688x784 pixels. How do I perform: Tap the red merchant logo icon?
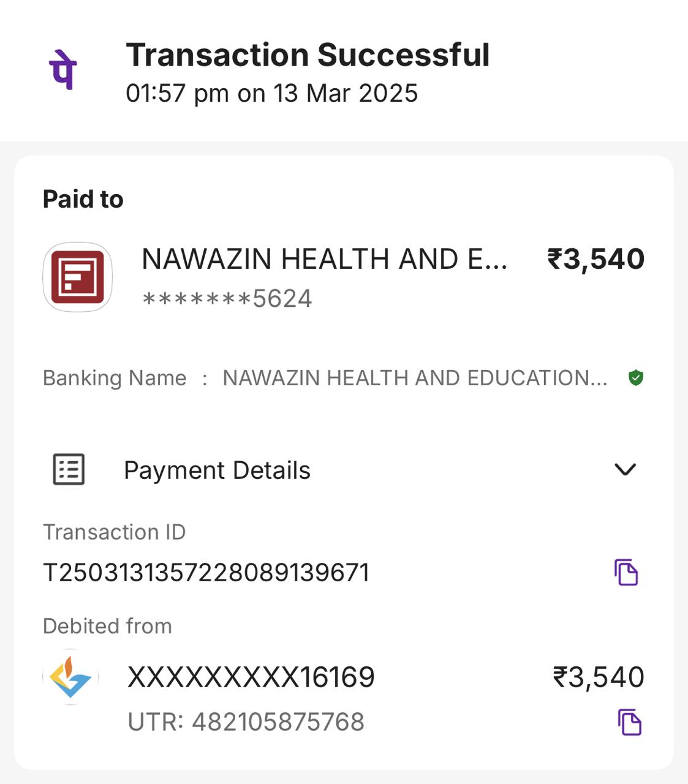(77, 277)
